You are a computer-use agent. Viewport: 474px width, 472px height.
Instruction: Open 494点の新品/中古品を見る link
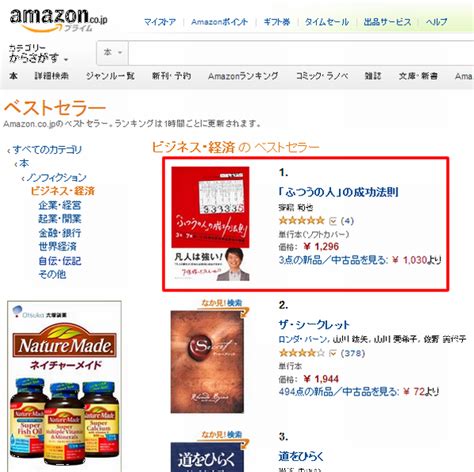click(339, 391)
